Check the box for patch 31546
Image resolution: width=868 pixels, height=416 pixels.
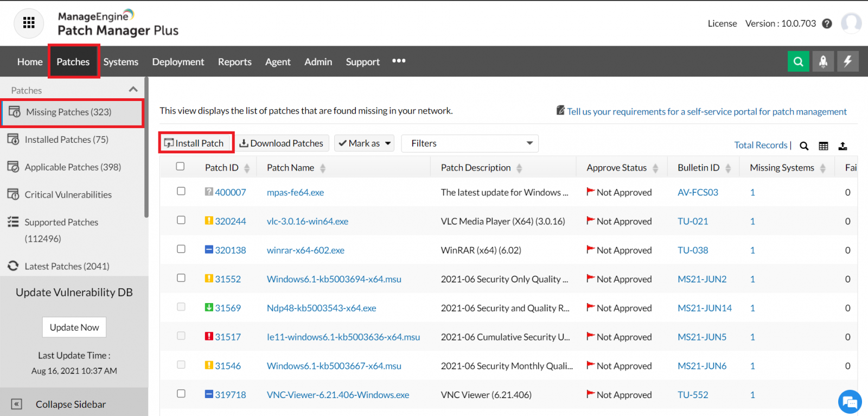click(x=181, y=364)
